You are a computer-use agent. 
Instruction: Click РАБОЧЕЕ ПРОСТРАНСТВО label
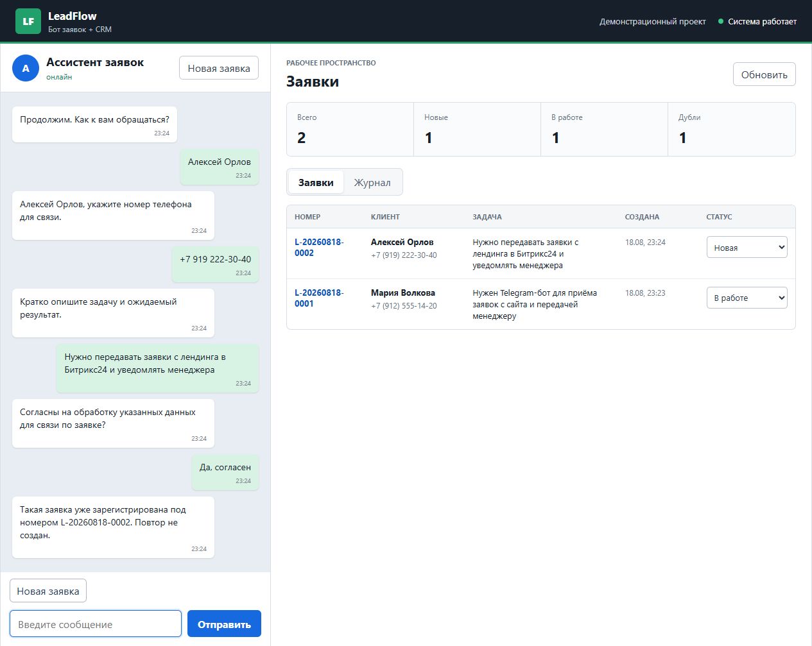pos(331,63)
